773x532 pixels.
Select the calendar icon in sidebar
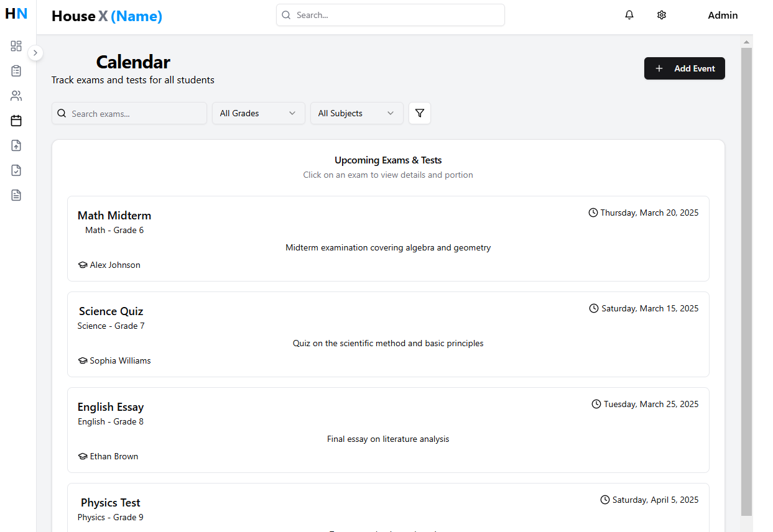pyautogui.click(x=16, y=121)
